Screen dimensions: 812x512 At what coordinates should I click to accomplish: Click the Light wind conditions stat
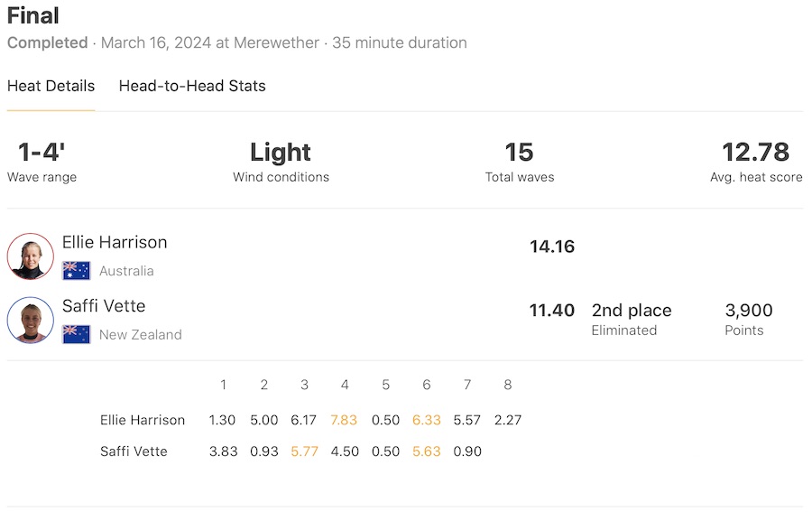pos(281,153)
